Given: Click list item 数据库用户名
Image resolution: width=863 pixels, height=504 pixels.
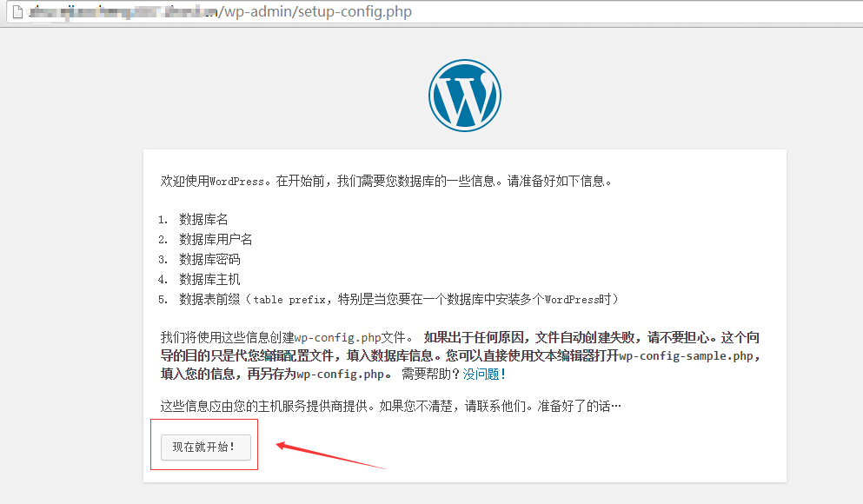Looking at the screenshot, I should (216, 239).
